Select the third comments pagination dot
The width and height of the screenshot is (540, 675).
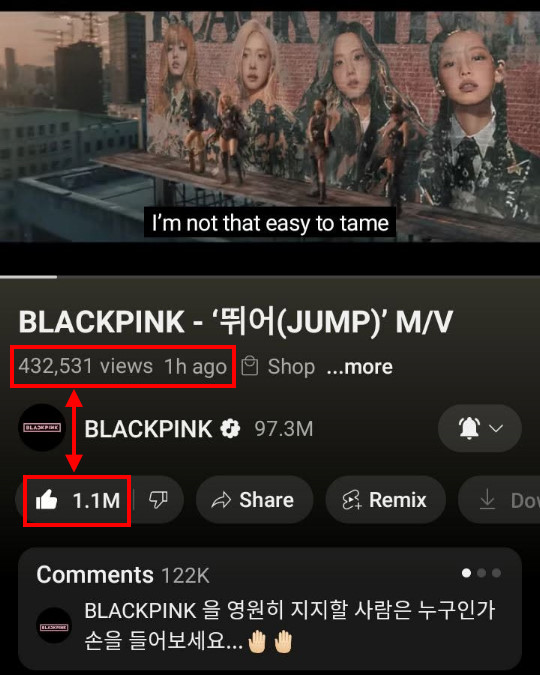click(497, 573)
